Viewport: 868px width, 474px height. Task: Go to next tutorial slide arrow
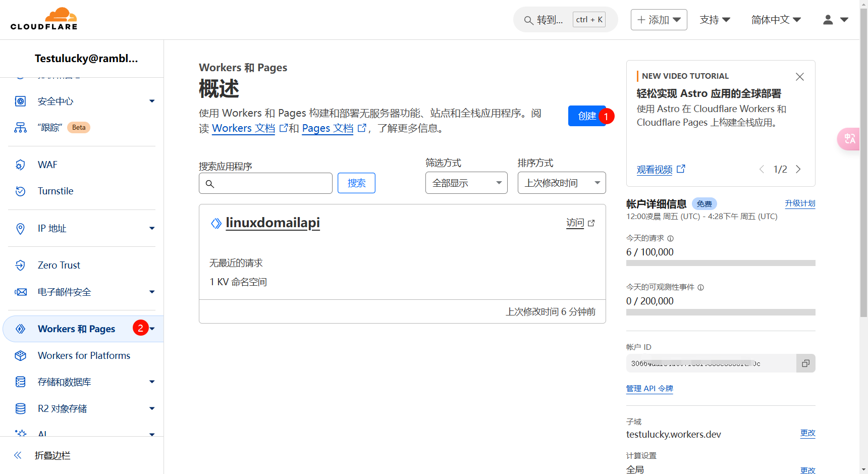(798, 169)
